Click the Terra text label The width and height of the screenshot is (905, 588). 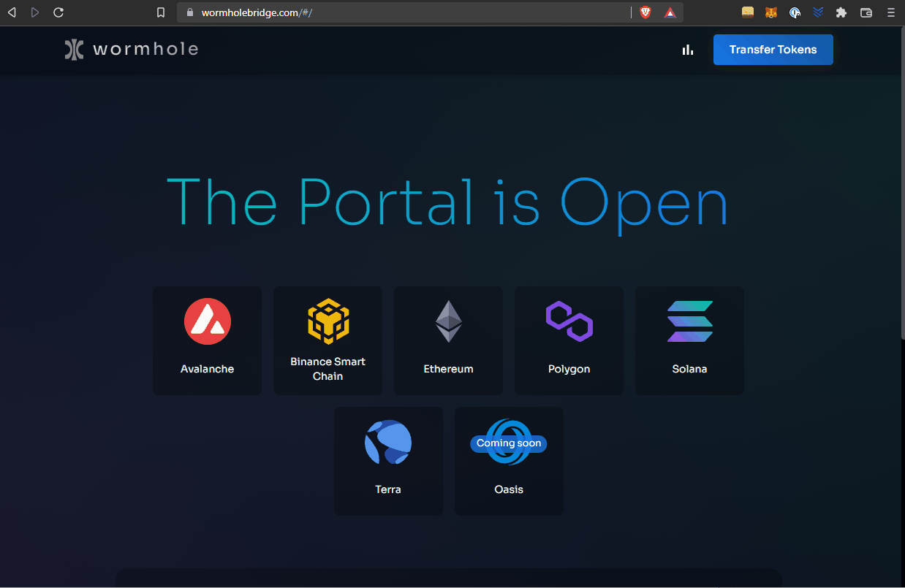point(388,489)
